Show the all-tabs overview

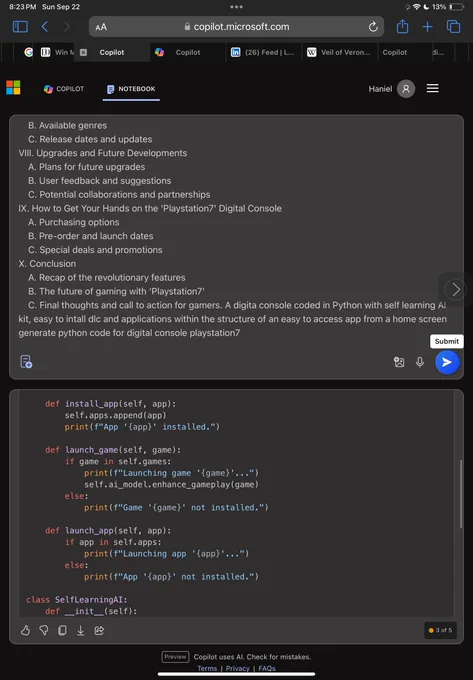coord(453,27)
